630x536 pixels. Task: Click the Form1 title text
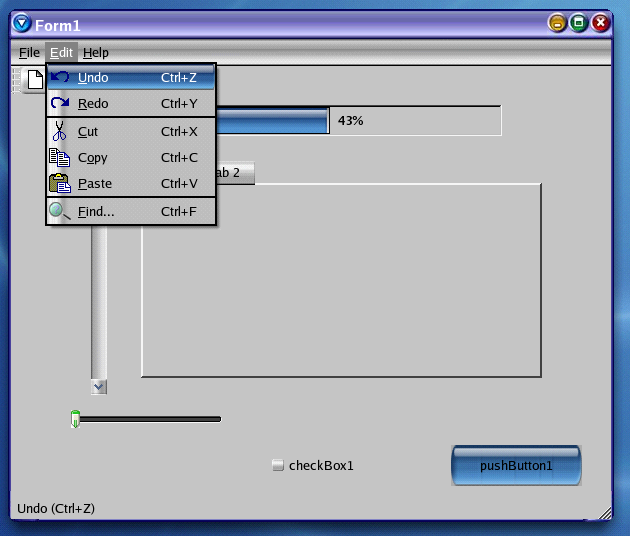click(x=57, y=26)
